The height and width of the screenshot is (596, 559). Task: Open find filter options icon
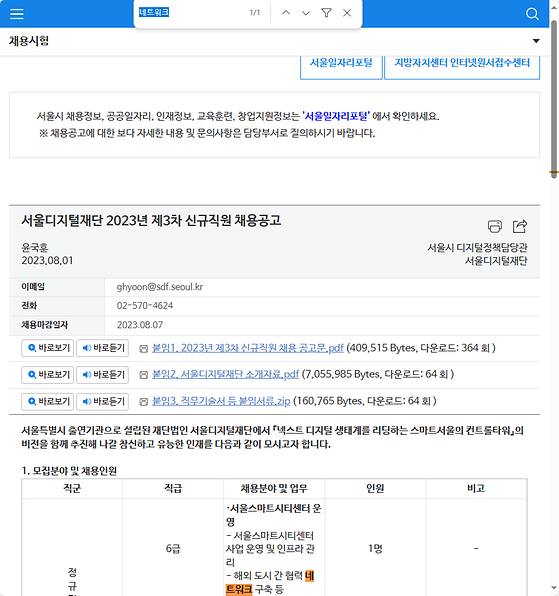[x=326, y=13]
